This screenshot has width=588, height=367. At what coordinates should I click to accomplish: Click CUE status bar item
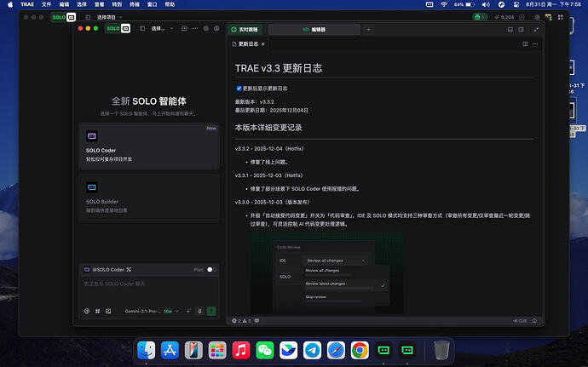(x=520, y=321)
